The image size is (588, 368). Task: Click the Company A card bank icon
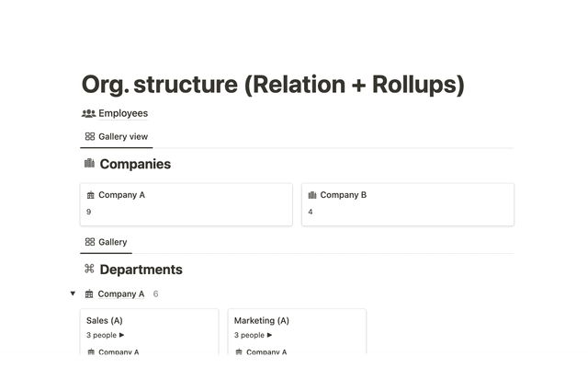[90, 195]
